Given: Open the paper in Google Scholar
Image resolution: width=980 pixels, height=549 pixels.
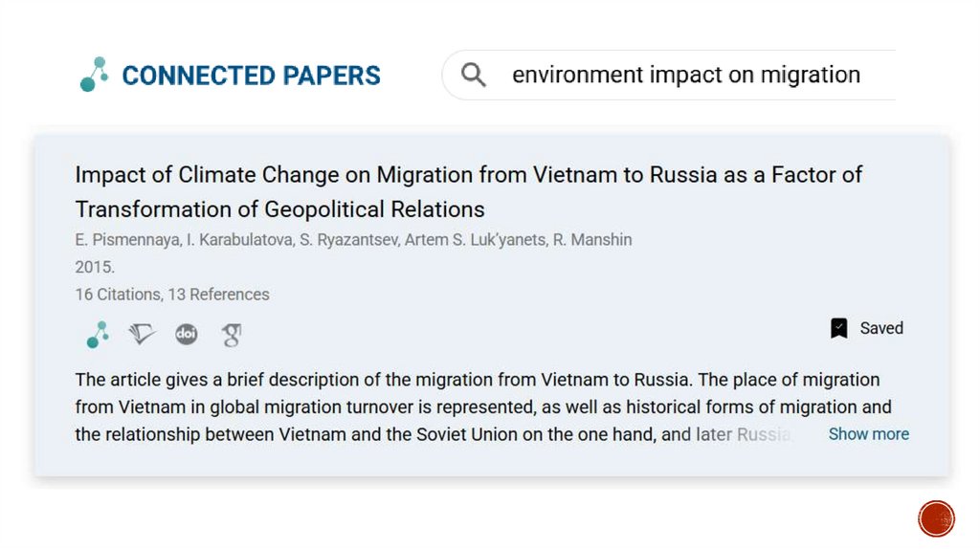Looking at the screenshot, I should coord(231,335).
